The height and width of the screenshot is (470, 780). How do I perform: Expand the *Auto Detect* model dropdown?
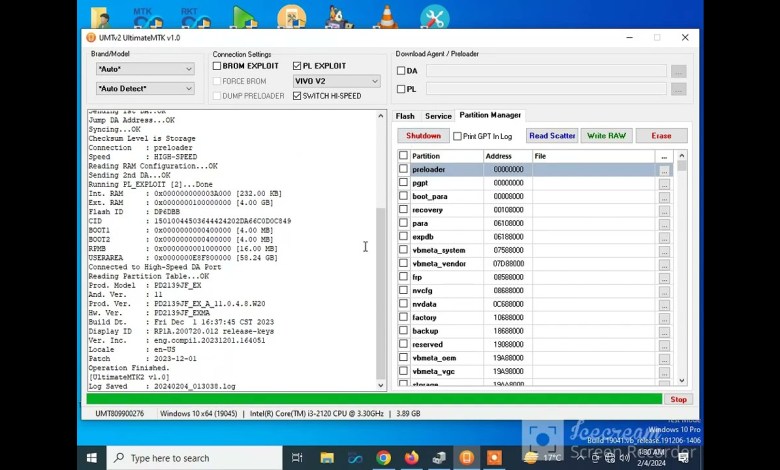pyautogui.click(x=144, y=89)
